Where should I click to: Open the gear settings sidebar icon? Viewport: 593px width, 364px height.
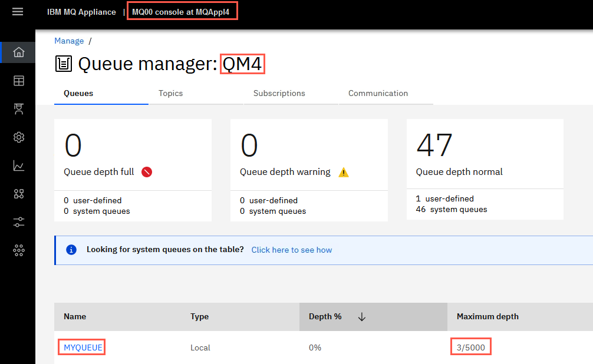[x=18, y=137]
